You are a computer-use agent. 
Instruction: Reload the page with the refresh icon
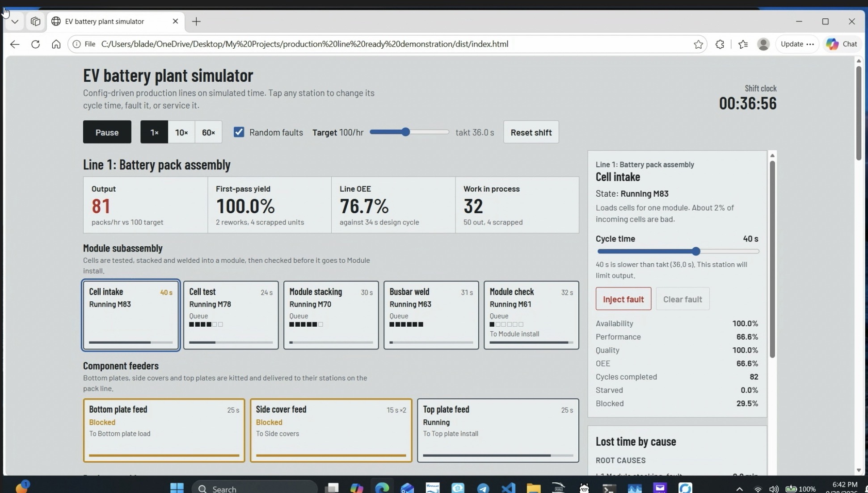coord(35,44)
